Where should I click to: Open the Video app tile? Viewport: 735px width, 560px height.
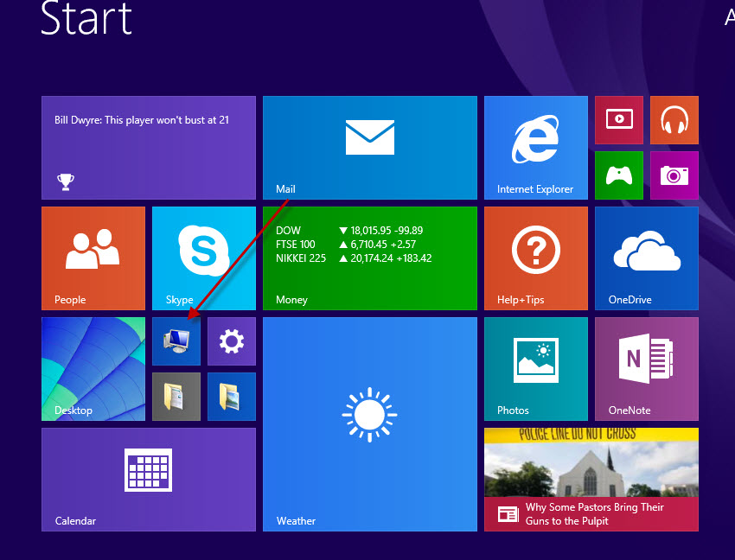pos(618,120)
